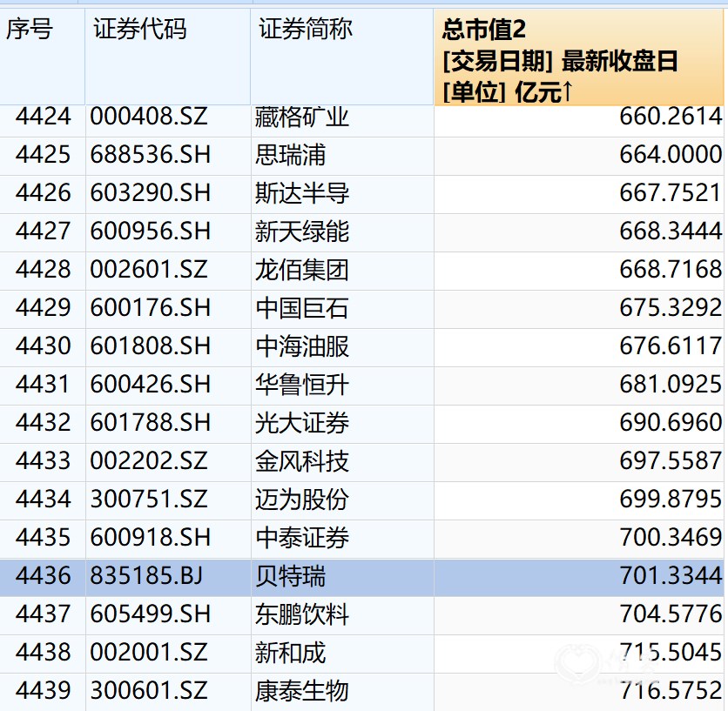Select the highlighted 贝特瑞 name cell
728x711 pixels.
pyautogui.click(x=342, y=577)
